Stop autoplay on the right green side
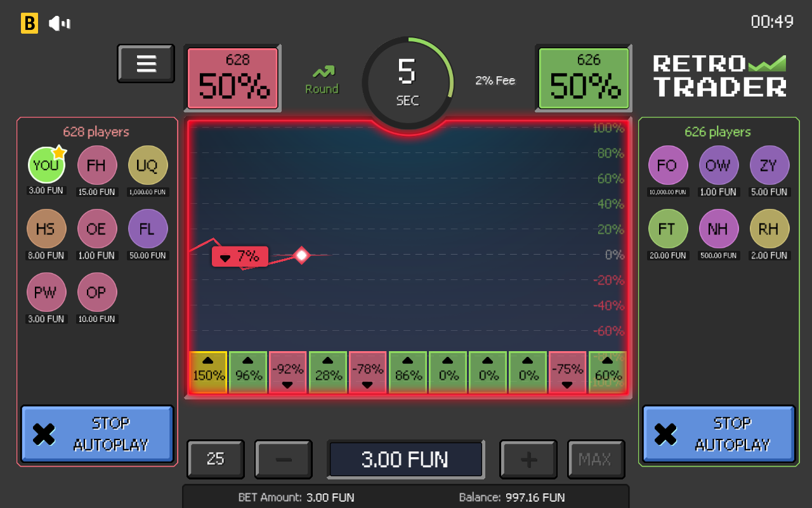Image resolution: width=812 pixels, height=508 pixels. click(x=719, y=434)
